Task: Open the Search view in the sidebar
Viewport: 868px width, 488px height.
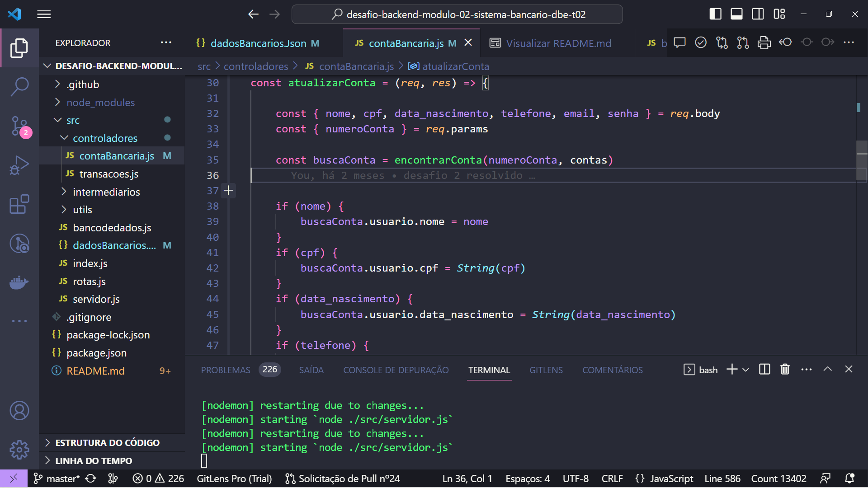Action: [x=19, y=86]
